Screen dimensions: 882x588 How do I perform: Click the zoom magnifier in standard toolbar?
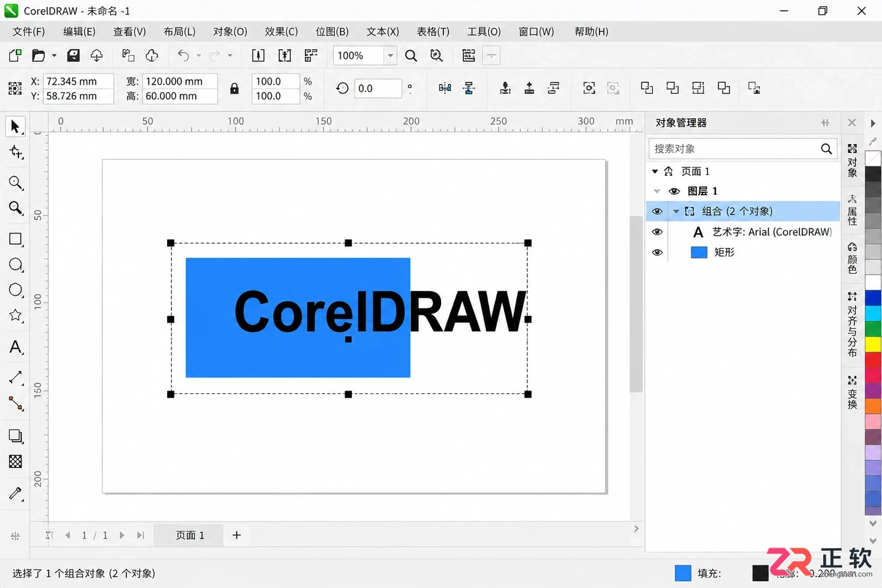[x=411, y=56]
